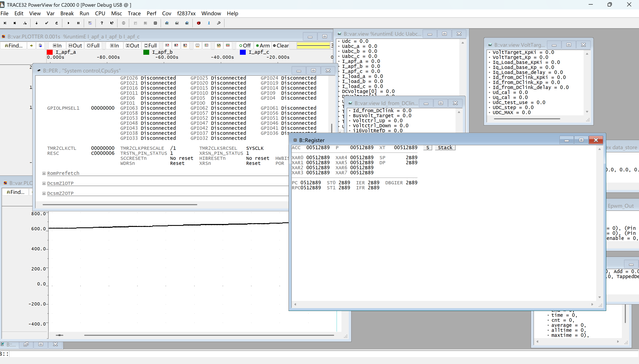Click the B::PER window title icon
This screenshot has width=639, height=364.
pyautogui.click(x=39, y=71)
